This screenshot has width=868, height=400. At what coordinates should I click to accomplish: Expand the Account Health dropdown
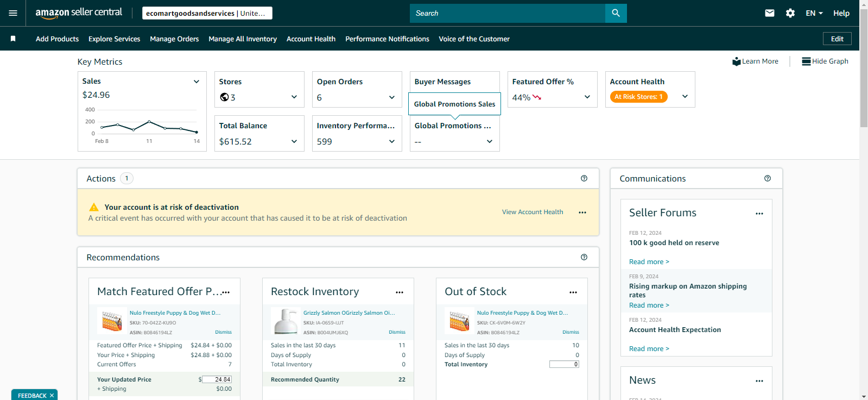tap(685, 96)
